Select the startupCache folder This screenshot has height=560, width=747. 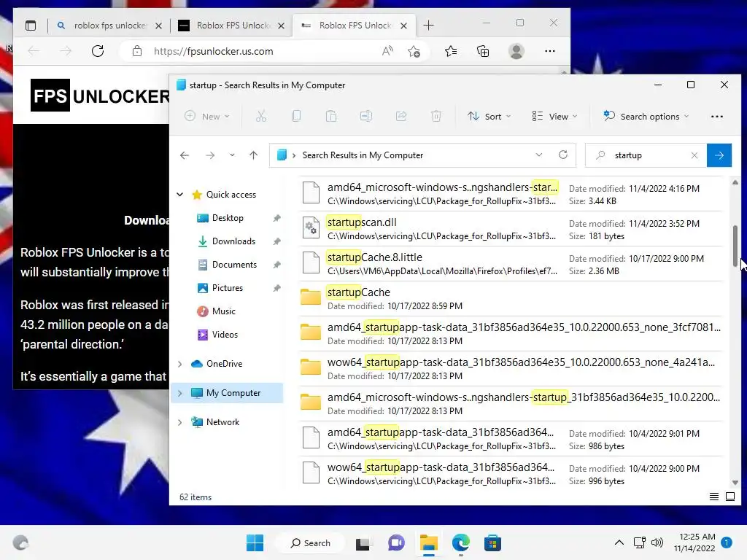[x=511, y=298]
